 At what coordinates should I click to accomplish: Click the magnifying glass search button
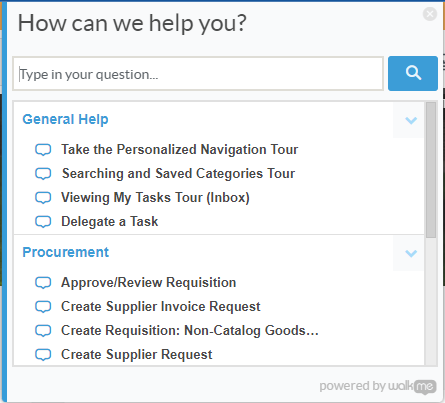pyautogui.click(x=413, y=73)
